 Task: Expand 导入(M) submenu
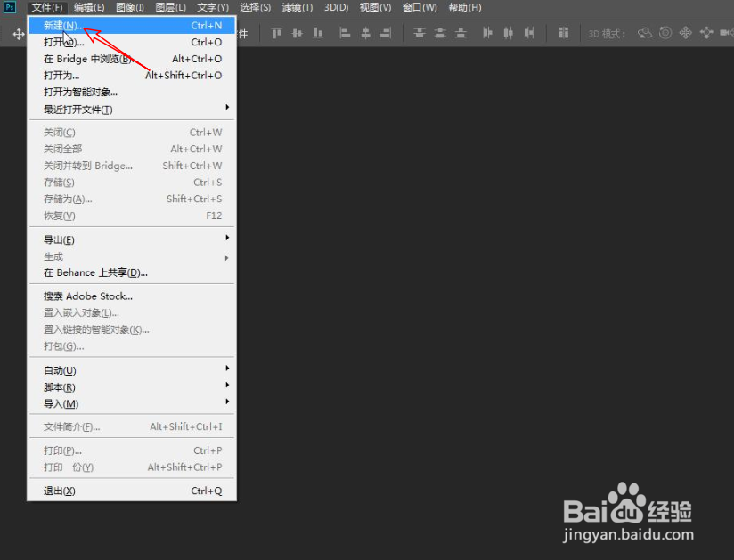(132, 403)
